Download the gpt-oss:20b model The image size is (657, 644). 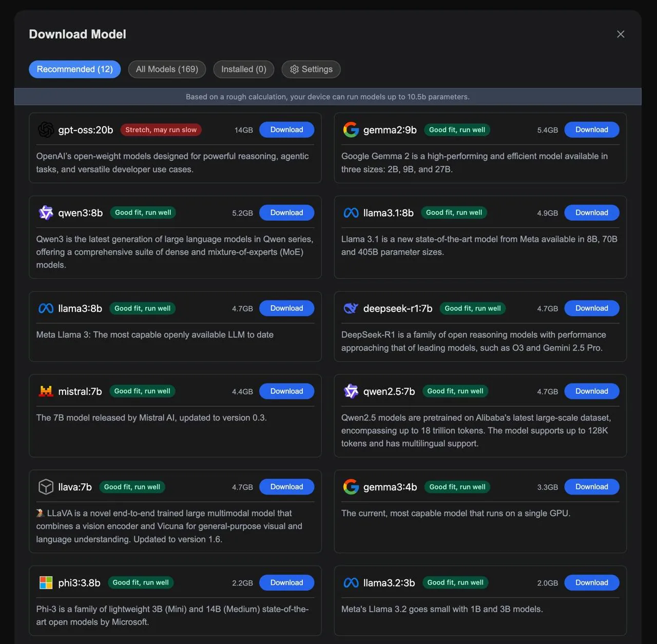pos(287,130)
